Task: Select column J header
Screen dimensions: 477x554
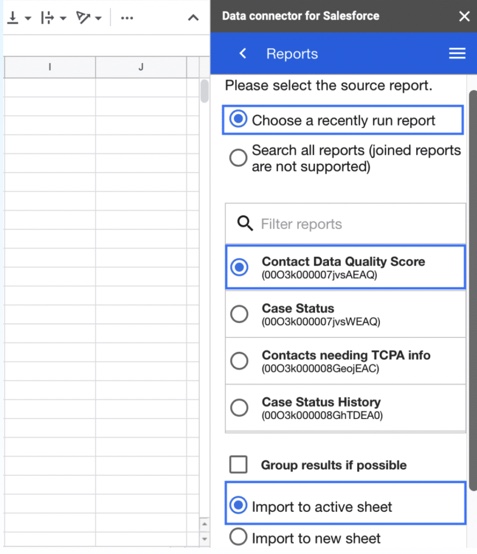Action: [141, 67]
